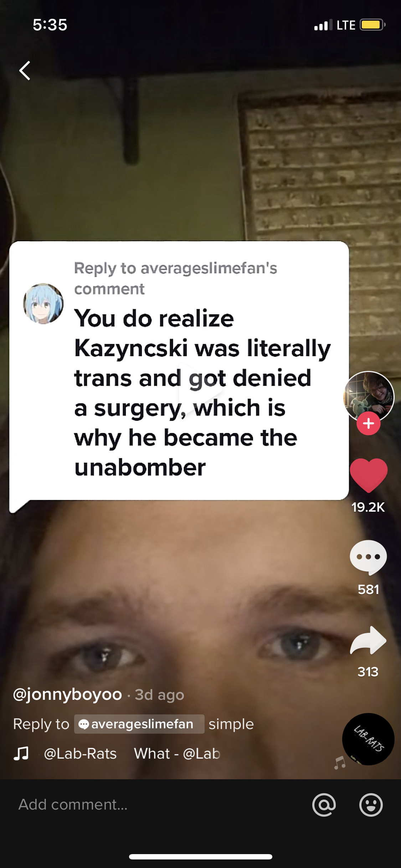Tap averageslimefan's anime avatar in comment sticker
Screen dimensions: 401x868
[x=43, y=304]
